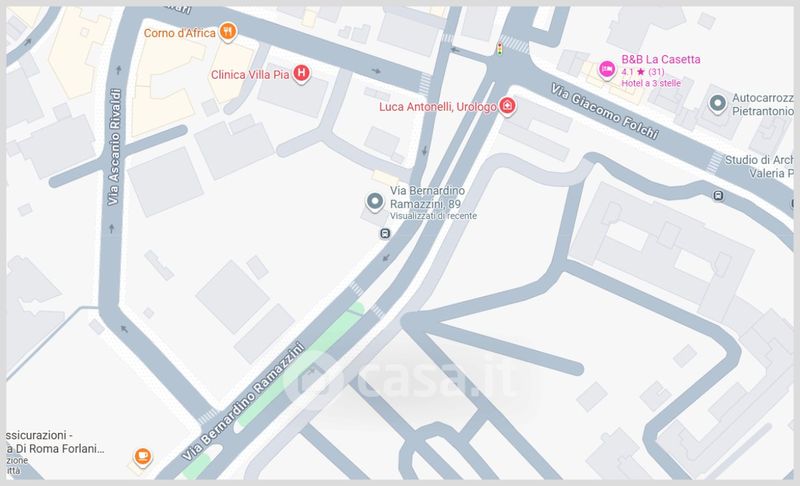Select the Via Ascanio Rivaldi street label
The width and height of the screenshot is (800, 486).
(x=114, y=147)
